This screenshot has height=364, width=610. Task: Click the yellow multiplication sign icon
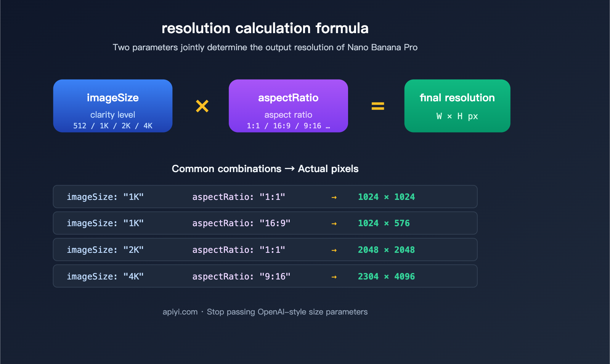(x=202, y=106)
